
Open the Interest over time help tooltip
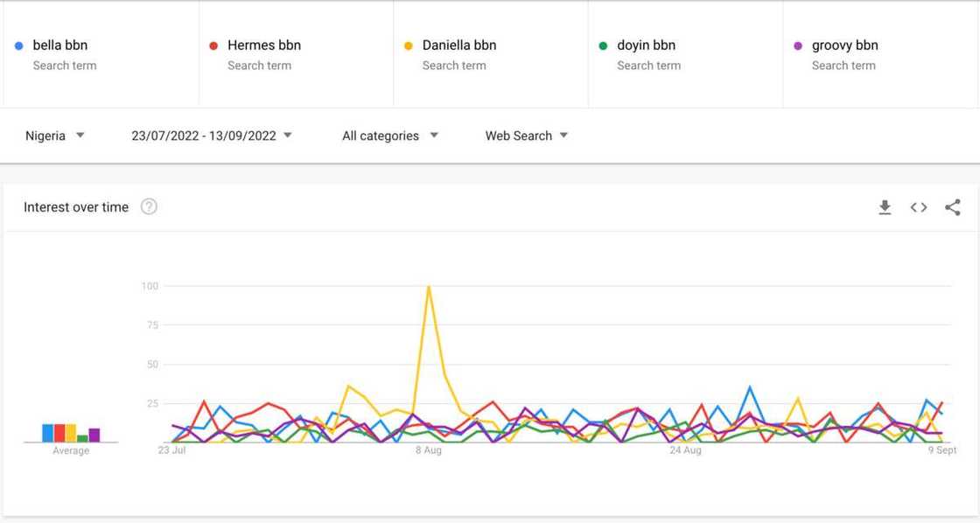click(149, 206)
